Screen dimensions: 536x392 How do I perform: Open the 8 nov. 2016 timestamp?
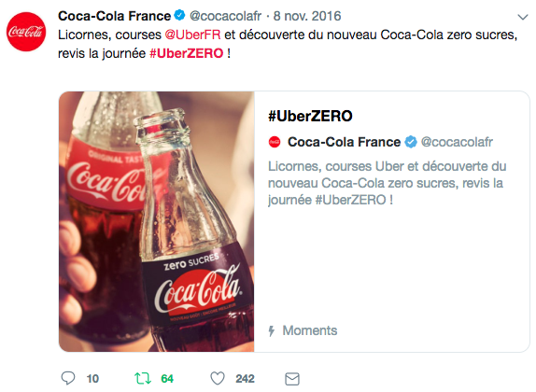[307, 16]
